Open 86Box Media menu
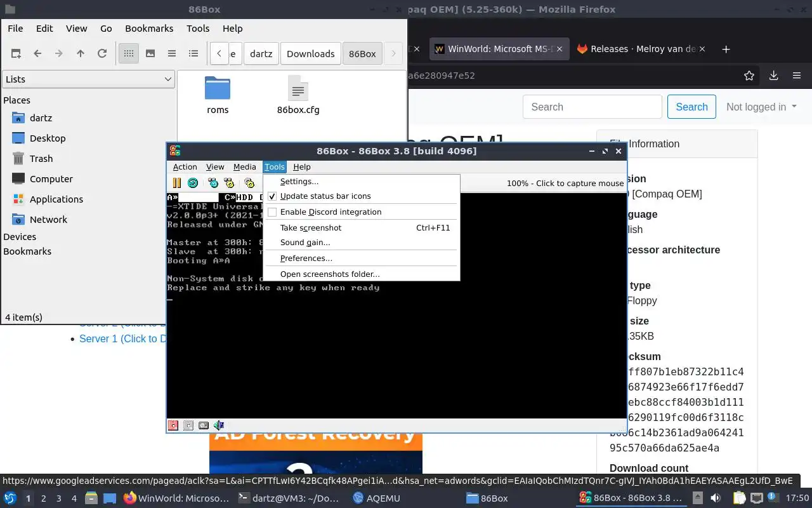 coord(245,167)
